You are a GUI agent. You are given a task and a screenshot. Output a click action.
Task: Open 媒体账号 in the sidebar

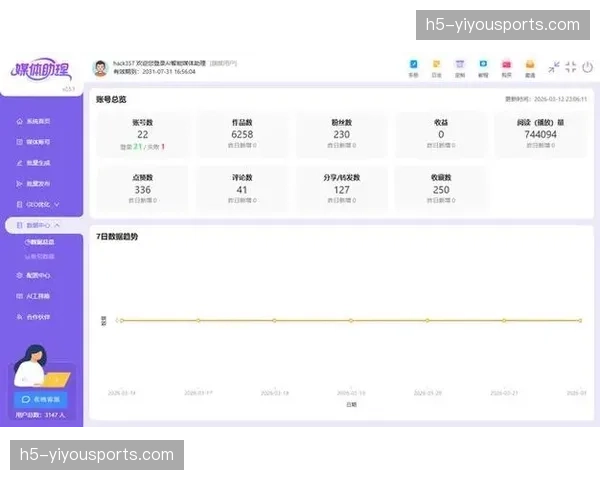[x=38, y=142]
